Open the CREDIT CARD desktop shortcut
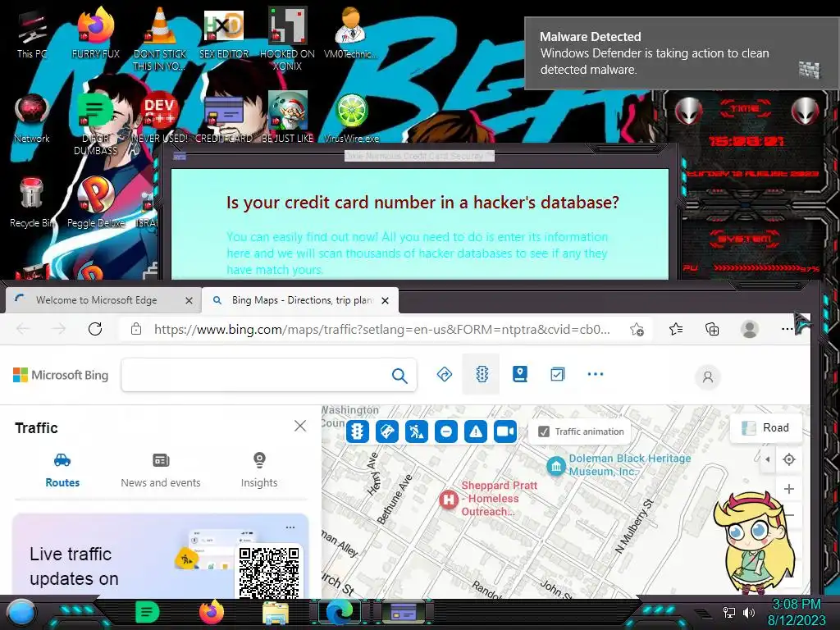The width and height of the screenshot is (840, 630). (224, 118)
